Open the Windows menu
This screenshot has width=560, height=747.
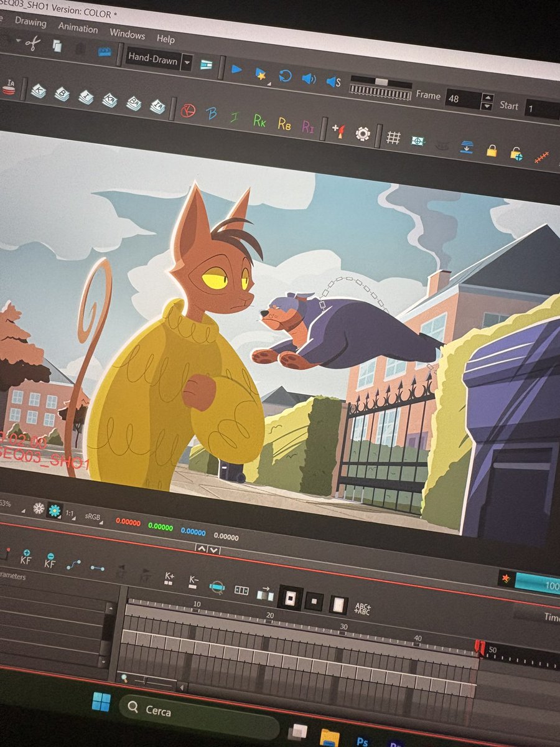tap(127, 34)
